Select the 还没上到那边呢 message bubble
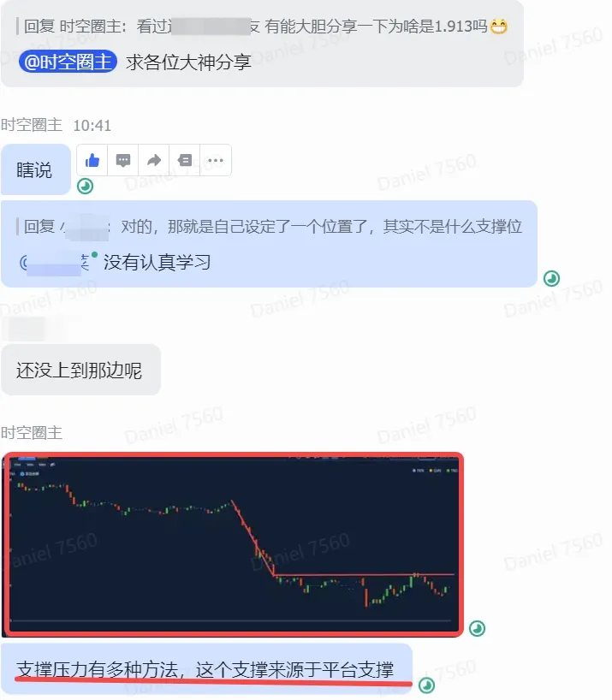612x700 pixels. [x=80, y=370]
